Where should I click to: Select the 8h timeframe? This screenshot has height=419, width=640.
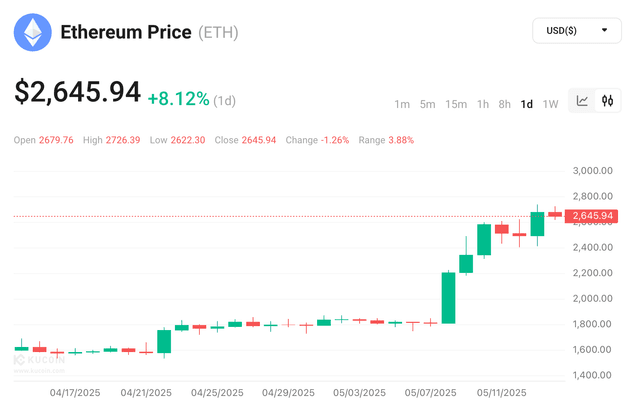504,104
